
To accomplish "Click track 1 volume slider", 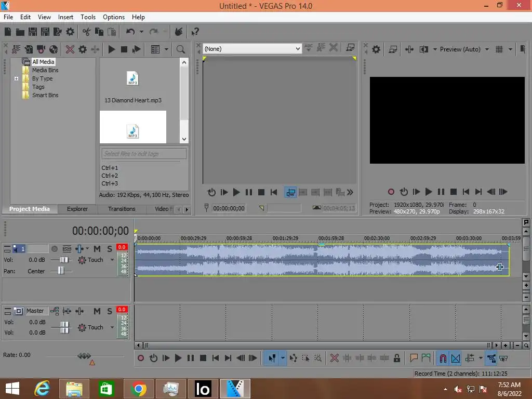I will [x=64, y=260].
